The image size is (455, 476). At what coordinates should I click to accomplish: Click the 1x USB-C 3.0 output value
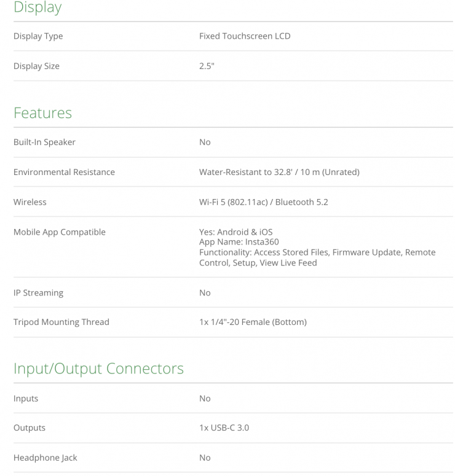click(224, 428)
